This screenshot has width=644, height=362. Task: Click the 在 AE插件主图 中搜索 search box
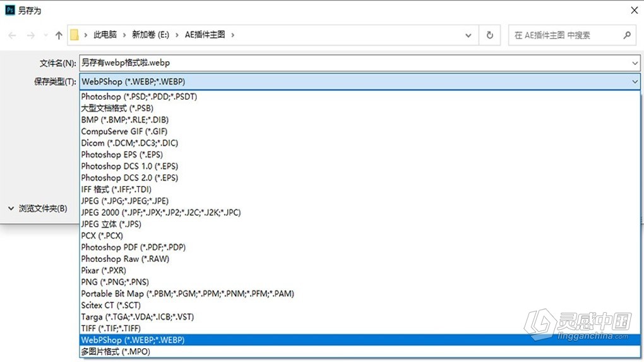point(572,35)
